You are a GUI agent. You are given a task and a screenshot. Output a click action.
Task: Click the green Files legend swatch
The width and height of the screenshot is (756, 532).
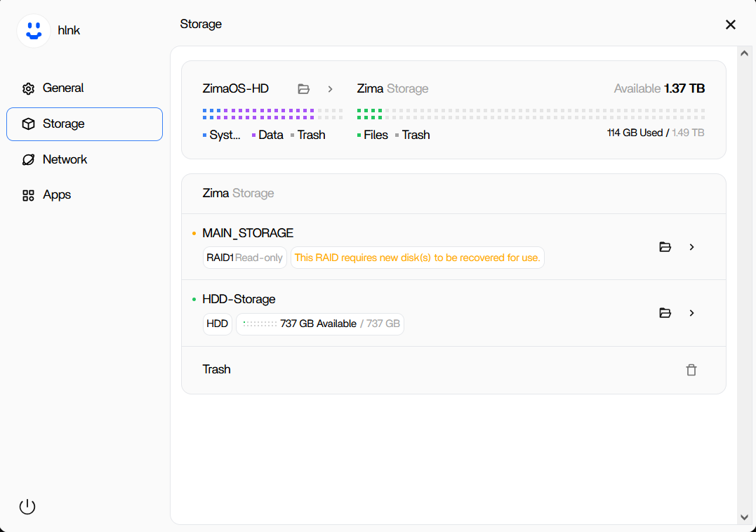359,135
